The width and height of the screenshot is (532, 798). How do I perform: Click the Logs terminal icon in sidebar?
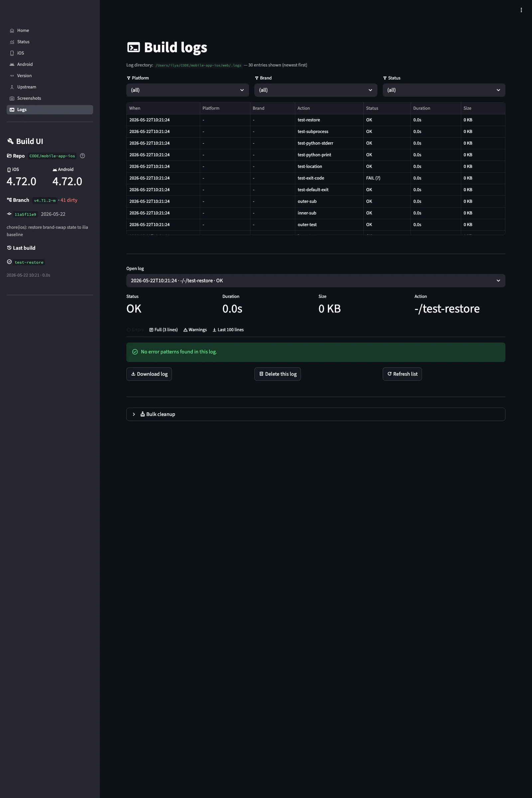[12, 110]
